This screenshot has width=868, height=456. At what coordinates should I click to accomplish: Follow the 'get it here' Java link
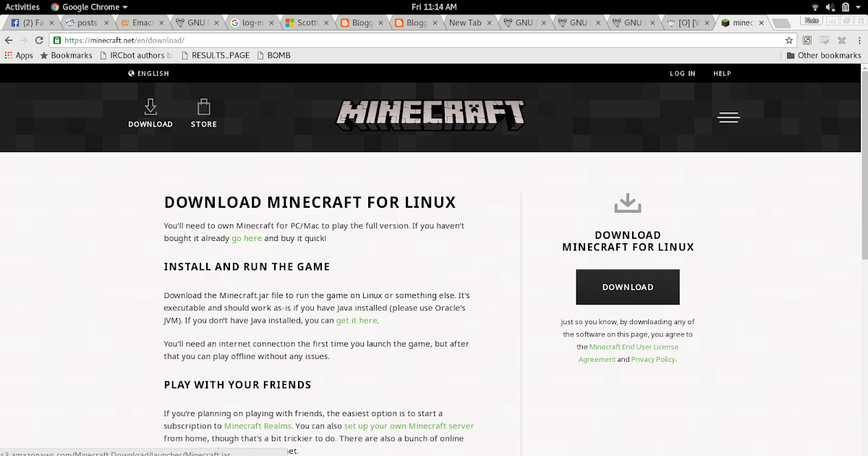(357, 320)
